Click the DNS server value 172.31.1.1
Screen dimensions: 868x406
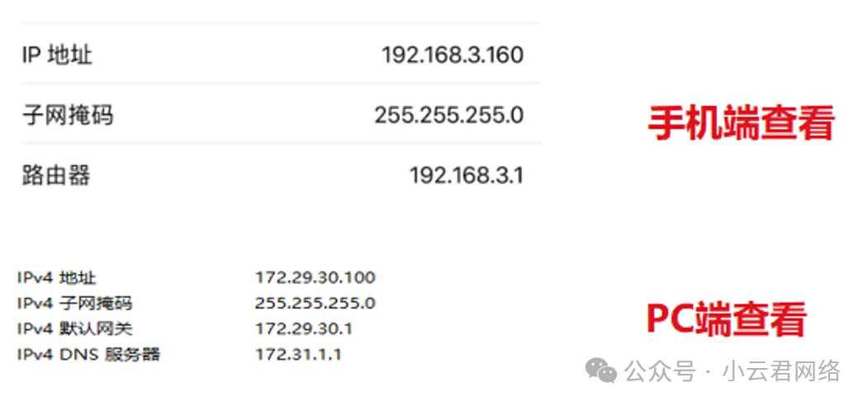click(298, 355)
